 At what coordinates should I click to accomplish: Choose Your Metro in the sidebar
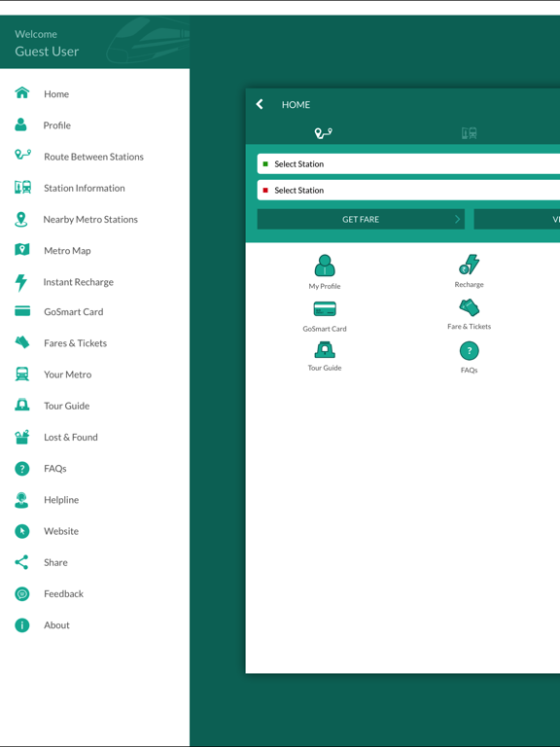coord(68,374)
